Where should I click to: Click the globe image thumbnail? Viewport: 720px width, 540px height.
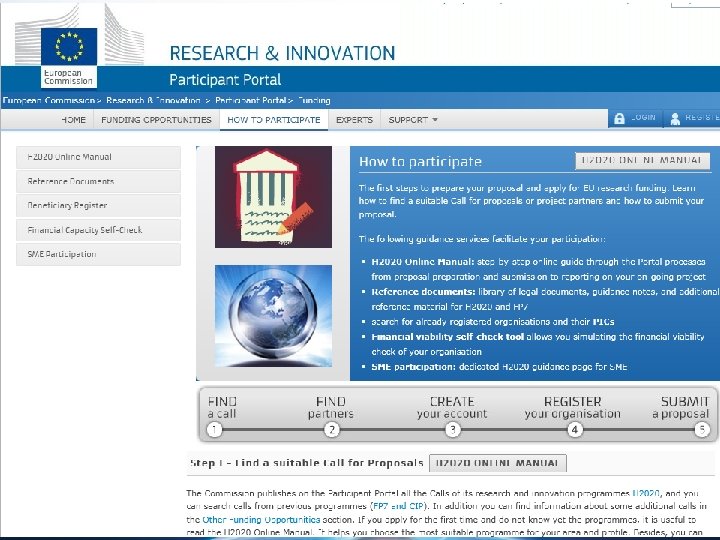pyautogui.click(x=273, y=316)
